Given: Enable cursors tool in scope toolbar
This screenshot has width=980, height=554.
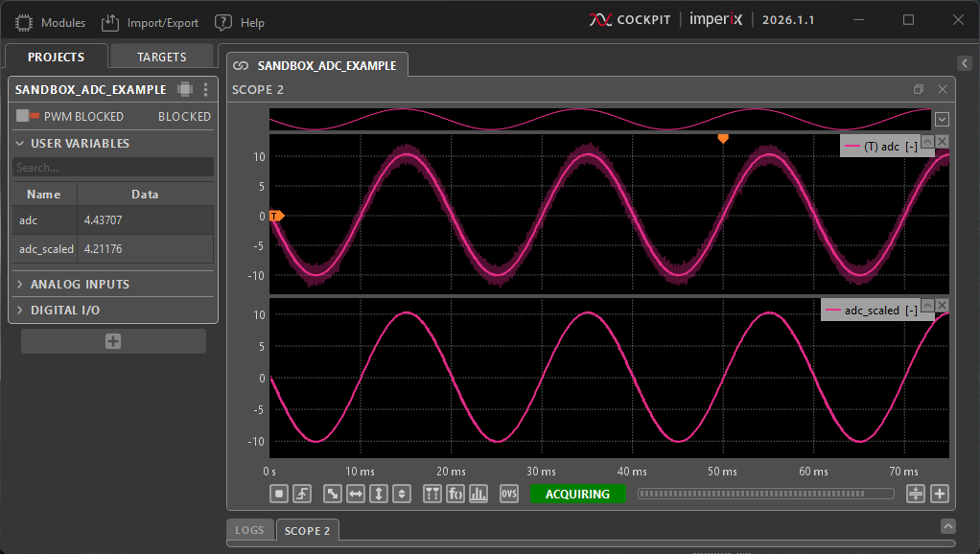Looking at the screenshot, I should point(432,494).
